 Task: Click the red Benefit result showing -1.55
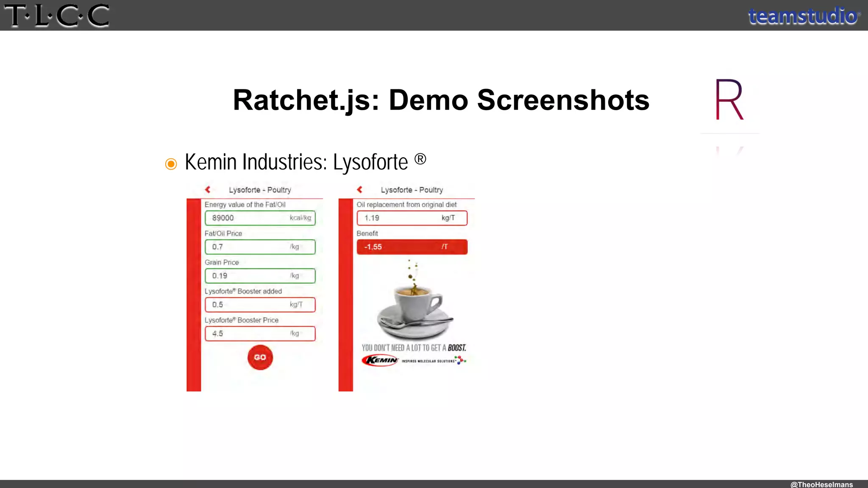tap(412, 247)
